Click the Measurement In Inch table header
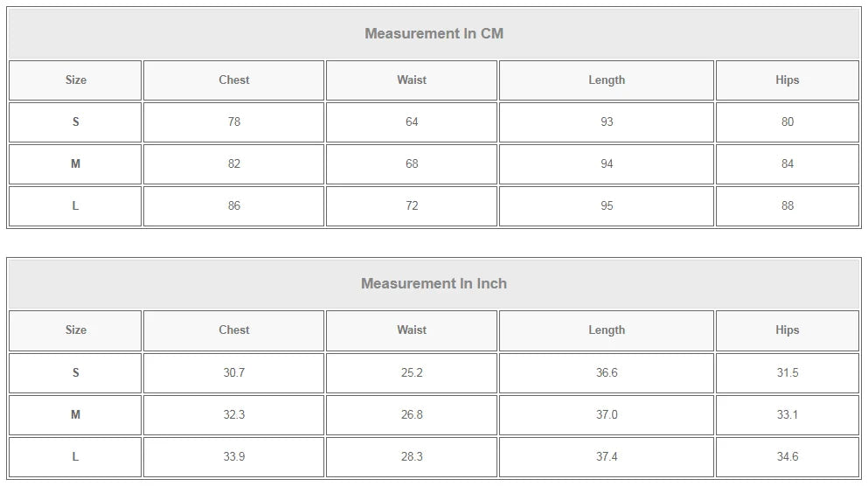Viewport: 868px width, 486px height. point(434,284)
